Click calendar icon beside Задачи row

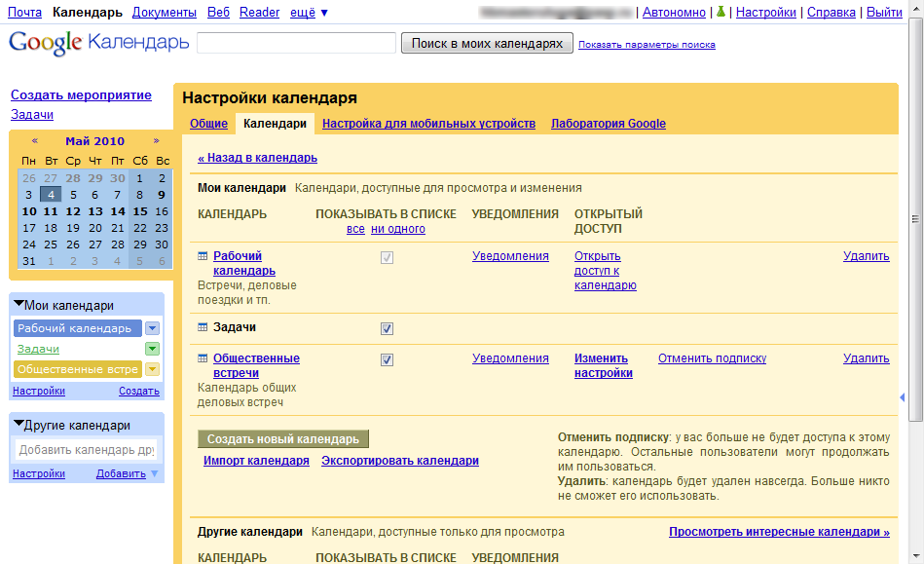coord(203,327)
